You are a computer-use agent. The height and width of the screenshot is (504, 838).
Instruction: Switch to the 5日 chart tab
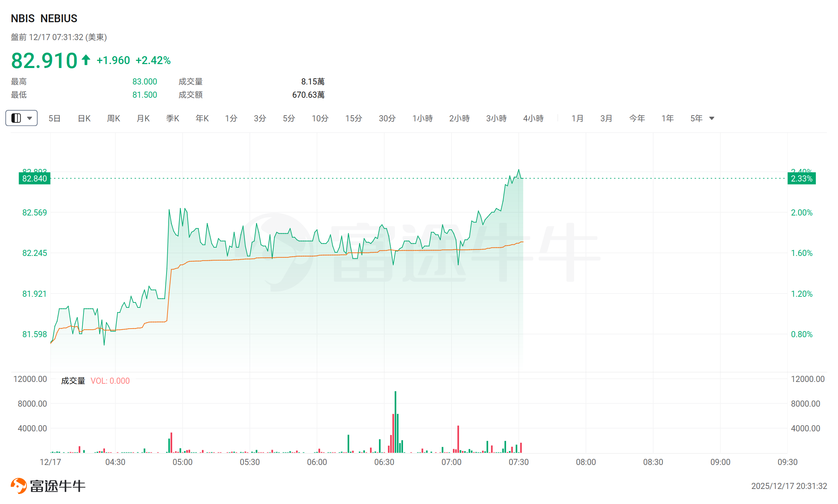pyautogui.click(x=54, y=118)
